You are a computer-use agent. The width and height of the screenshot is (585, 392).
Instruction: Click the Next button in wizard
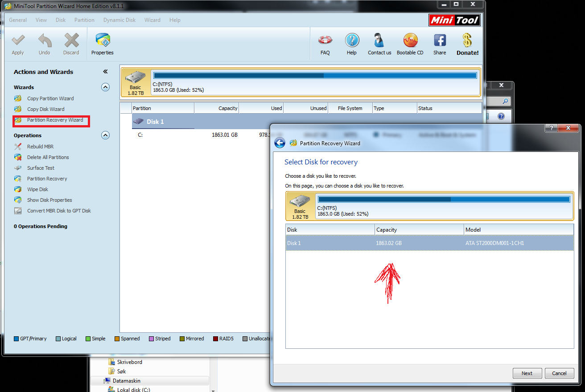point(527,373)
